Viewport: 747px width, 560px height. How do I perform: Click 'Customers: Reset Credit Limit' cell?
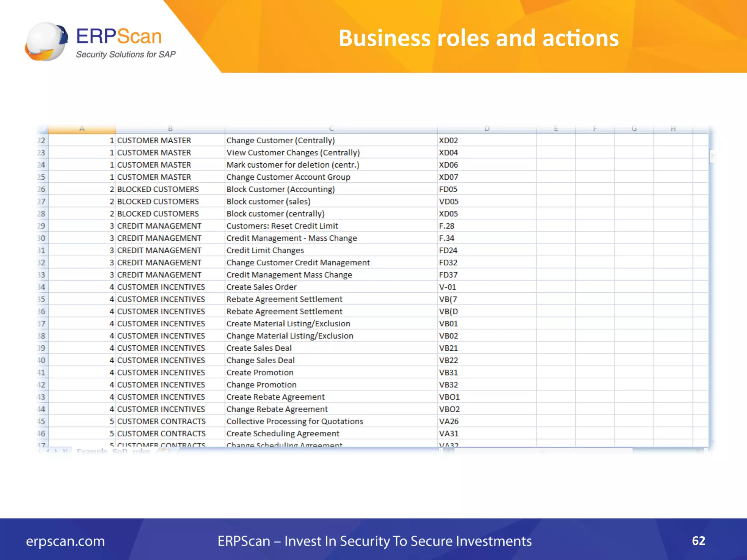click(x=331, y=226)
